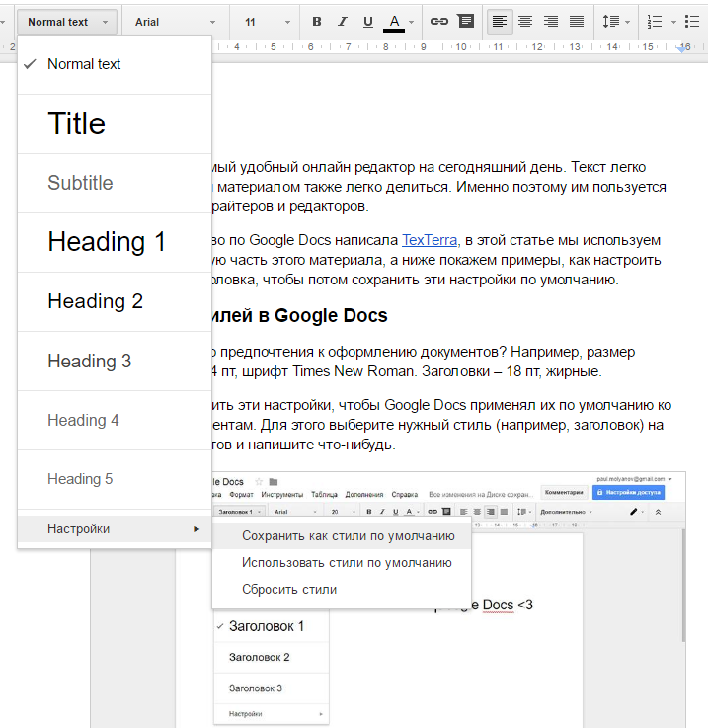
Task: Select left align button
Action: (x=500, y=22)
